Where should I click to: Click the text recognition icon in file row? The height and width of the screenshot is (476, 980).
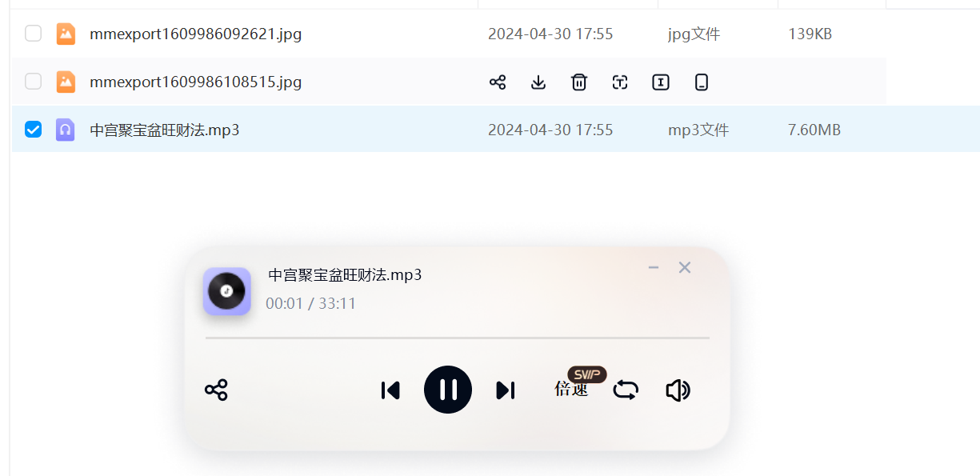coord(620,82)
